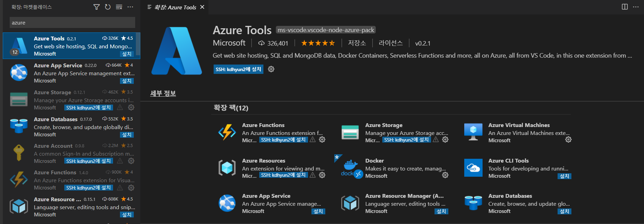Viewport: 644px width, 224px height.
Task: Click the warning icon on pack Azure Functions
Action: [312, 139]
